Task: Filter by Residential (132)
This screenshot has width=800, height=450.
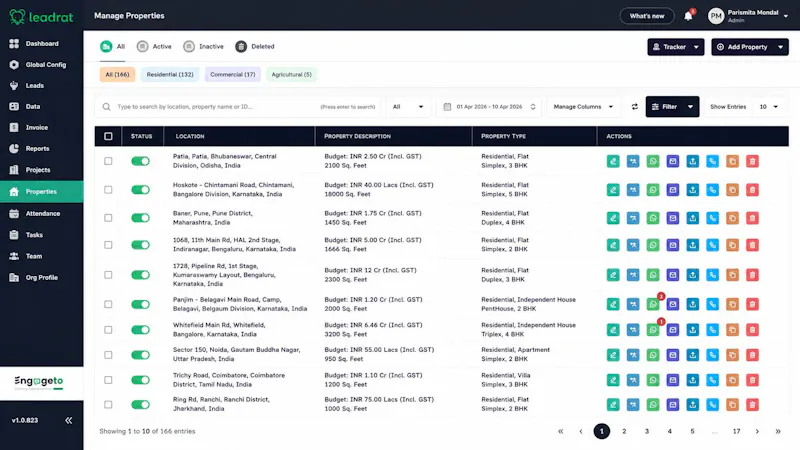Action: click(x=170, y=74)
